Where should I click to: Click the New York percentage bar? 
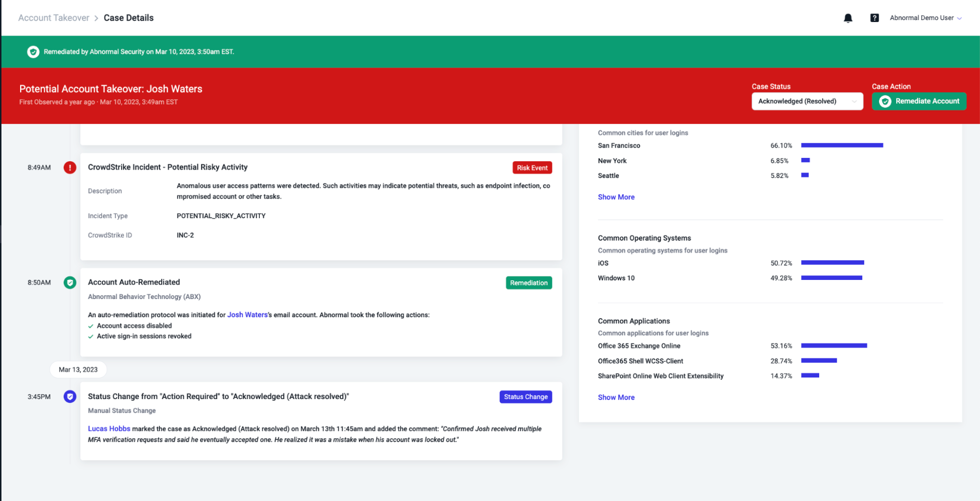(805, 160)
